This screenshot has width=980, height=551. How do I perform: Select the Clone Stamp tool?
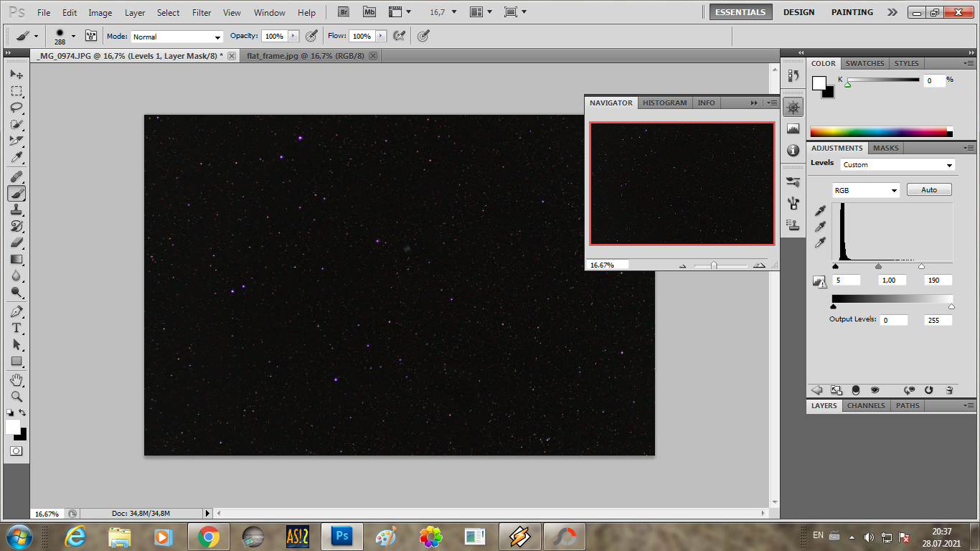(x=16, y=210)
